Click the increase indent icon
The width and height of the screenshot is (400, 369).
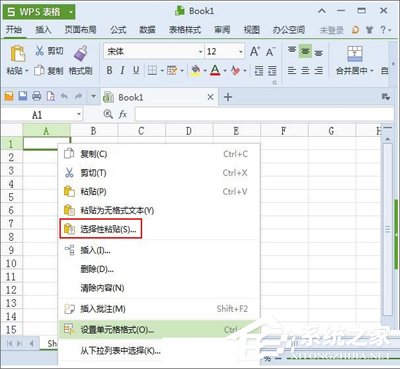click(272, 70)
